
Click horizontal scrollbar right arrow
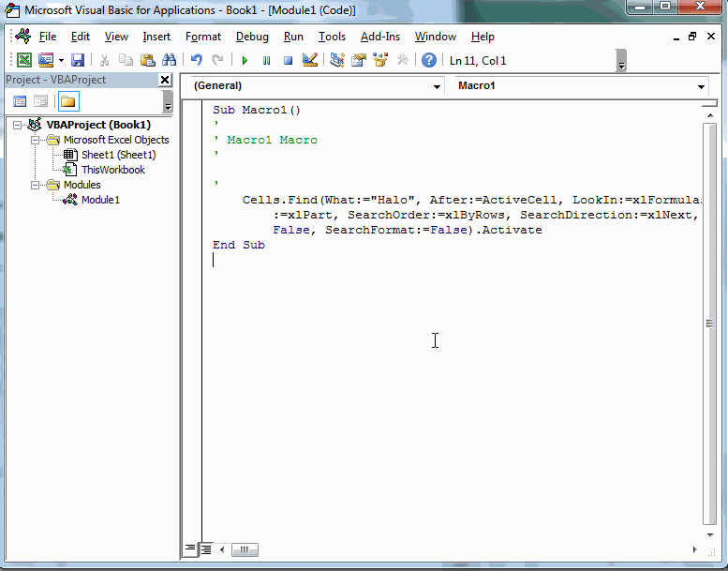[x=694, y=549]
